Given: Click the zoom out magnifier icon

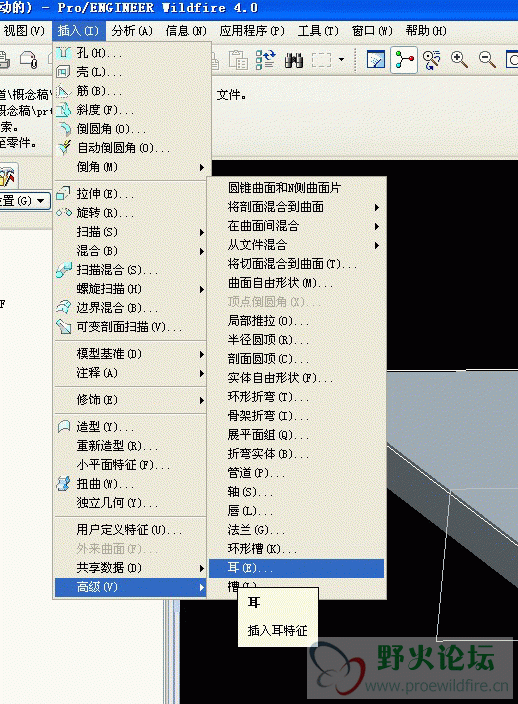Looking at the screenshot, I should (x=487, y=60).
